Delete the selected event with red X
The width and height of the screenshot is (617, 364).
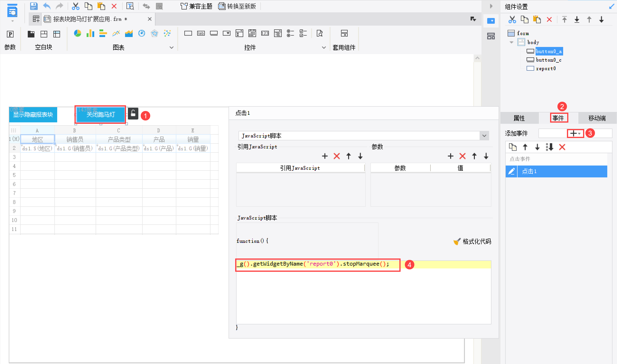point(562,147)
